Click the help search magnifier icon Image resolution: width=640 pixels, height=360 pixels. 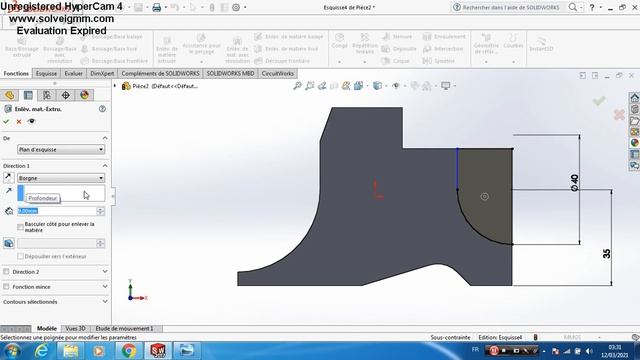tap(573, 7)
